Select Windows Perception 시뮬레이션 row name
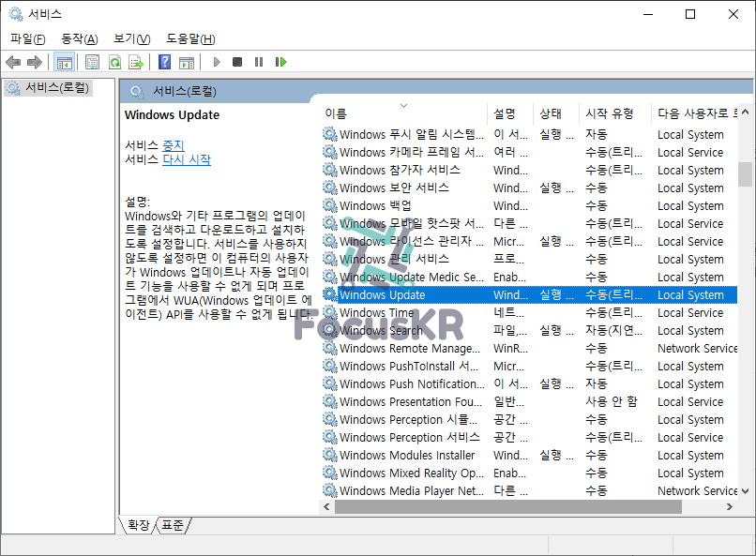 409,420
